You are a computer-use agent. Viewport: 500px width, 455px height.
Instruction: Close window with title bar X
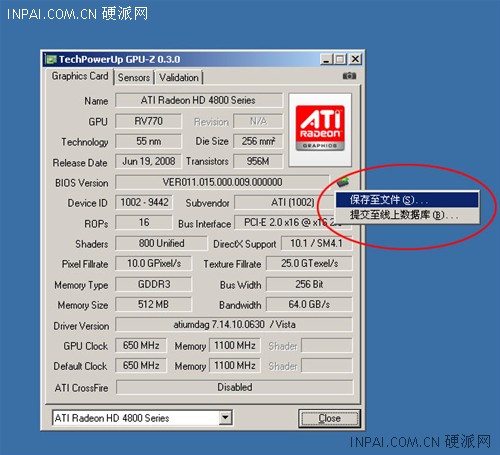coord(355,59)
